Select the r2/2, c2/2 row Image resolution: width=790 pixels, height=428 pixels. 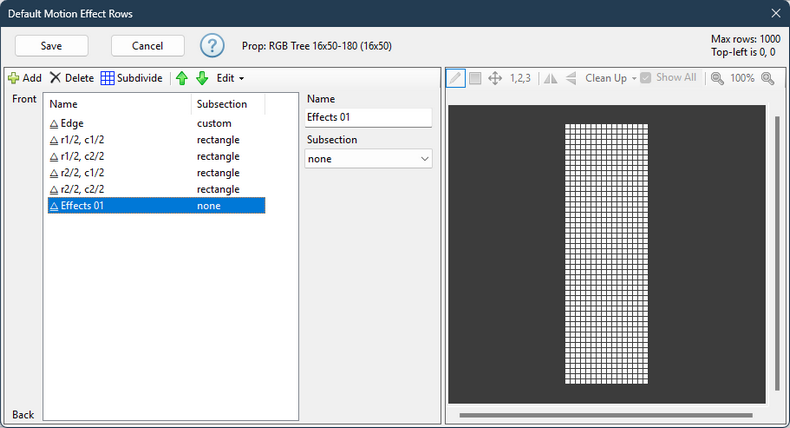pos(156,189)
